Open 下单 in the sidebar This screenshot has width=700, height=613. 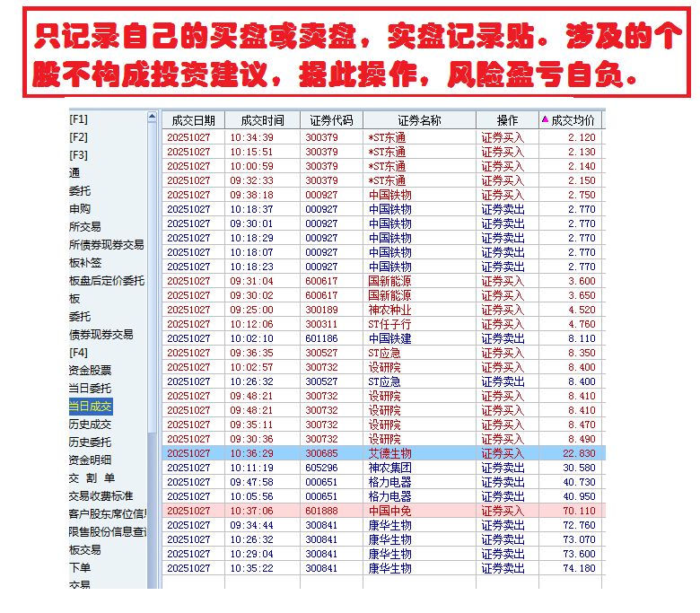point(80,567)
